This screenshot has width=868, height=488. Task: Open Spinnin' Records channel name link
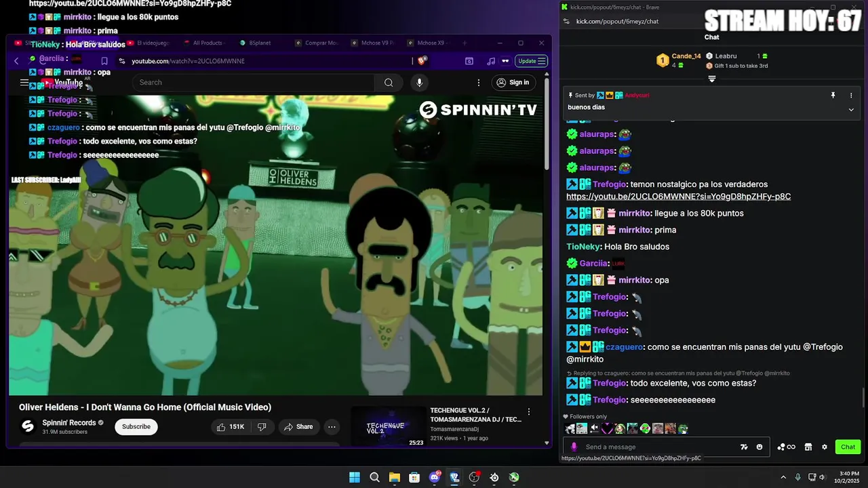coord(69,423)
